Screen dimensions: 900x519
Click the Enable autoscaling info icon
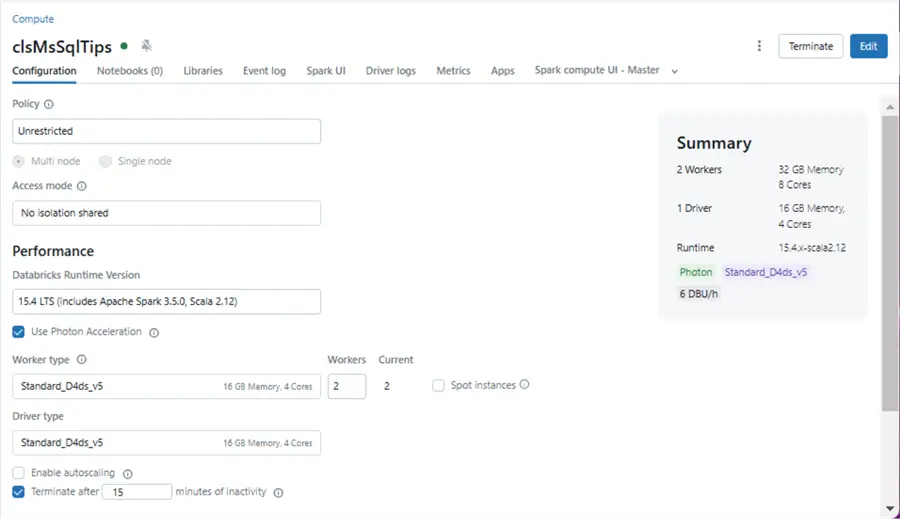128,474
